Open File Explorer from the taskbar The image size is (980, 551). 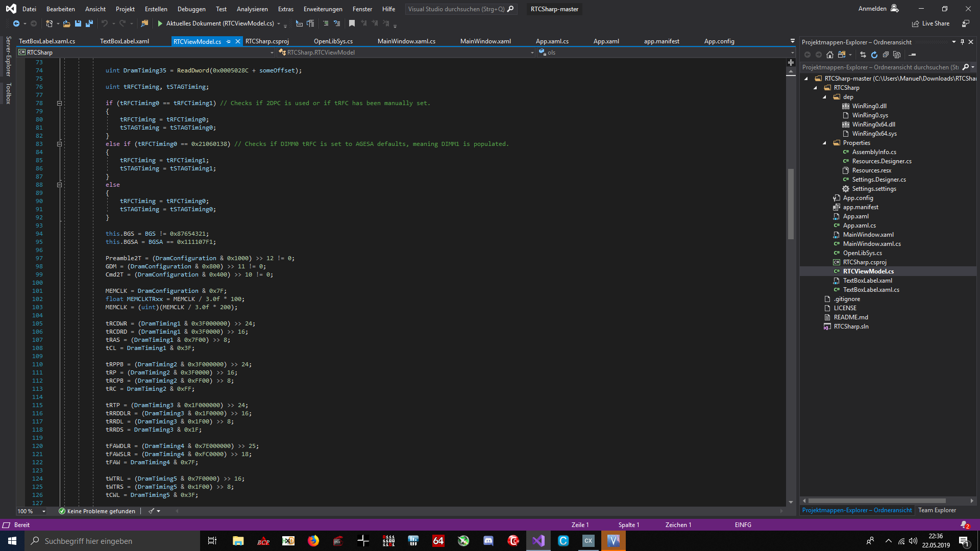238,541
